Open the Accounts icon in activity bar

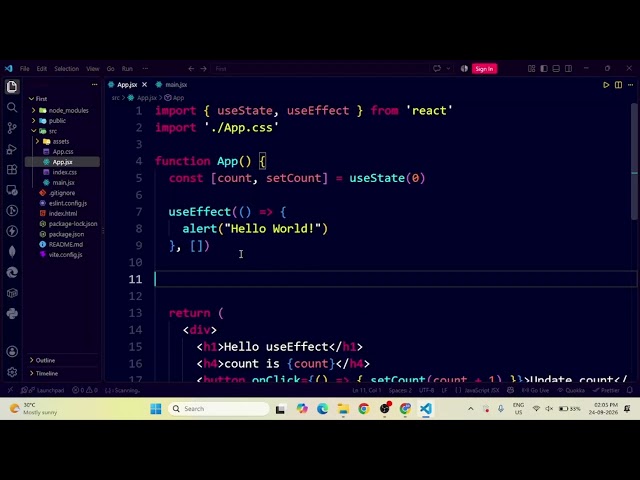[12, 351]
